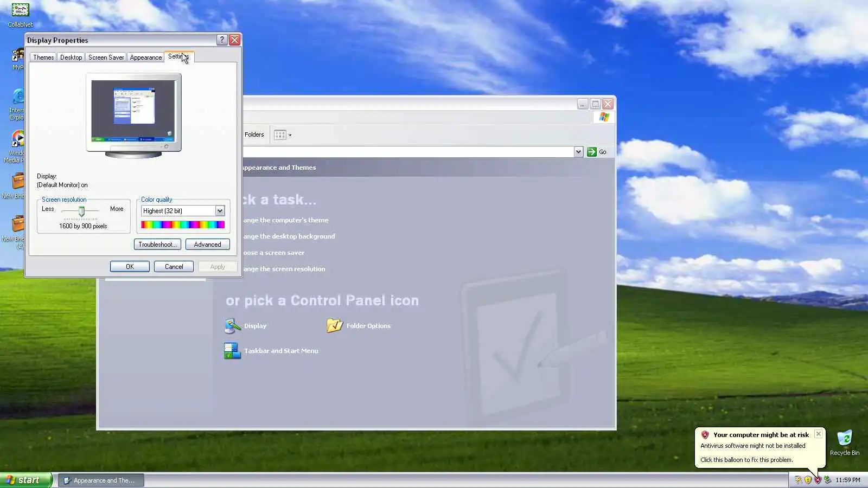Click the New Briefcase (2) desktop icon
Image resolution: width=868 pixels, height=488 pixels.
pos(17,224)
